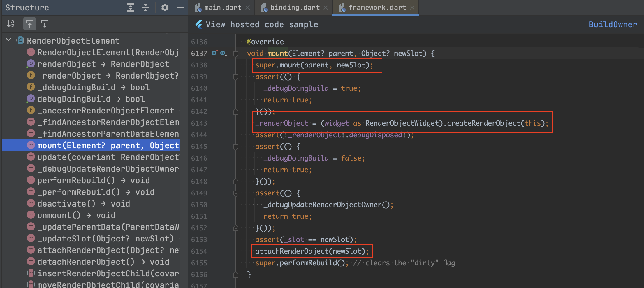Click overridden-by gutter icon at line 6137
The height and width of the screenshot is (288, 644).
coord(224,53)
